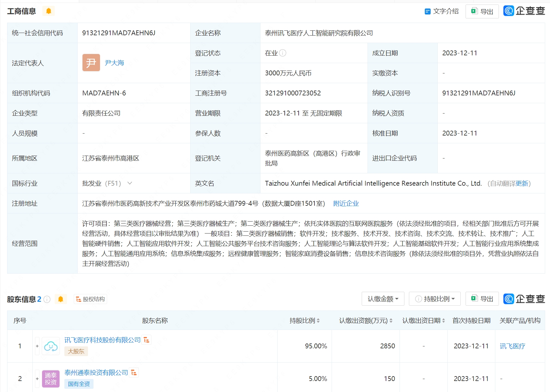Select registration number 321291000723052
The image size is (550, 392).
point(293,93)
